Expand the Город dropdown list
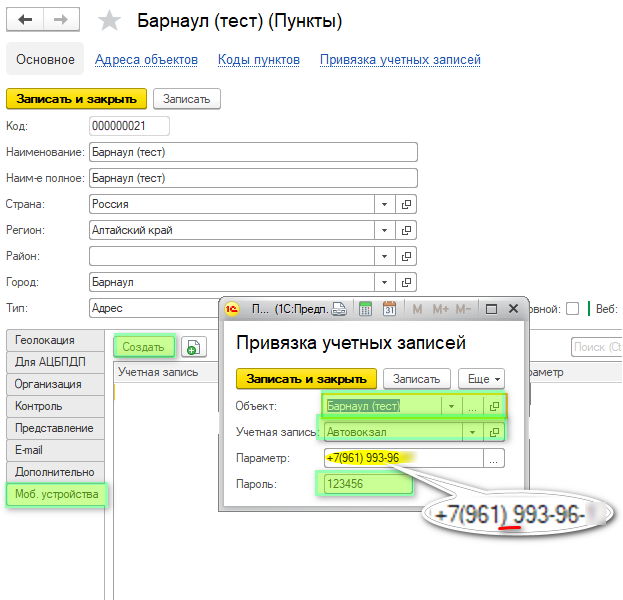 pyautogui.click(x=385, y=282)
